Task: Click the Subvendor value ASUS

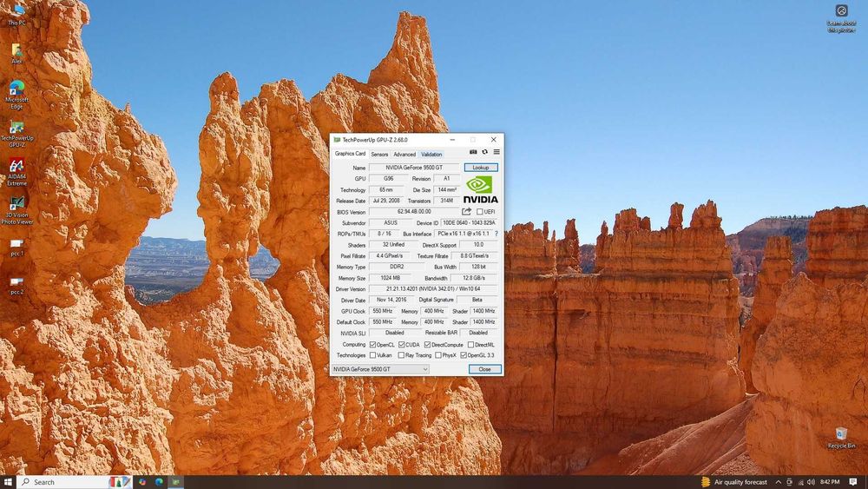Action: [x=391, y=222]
